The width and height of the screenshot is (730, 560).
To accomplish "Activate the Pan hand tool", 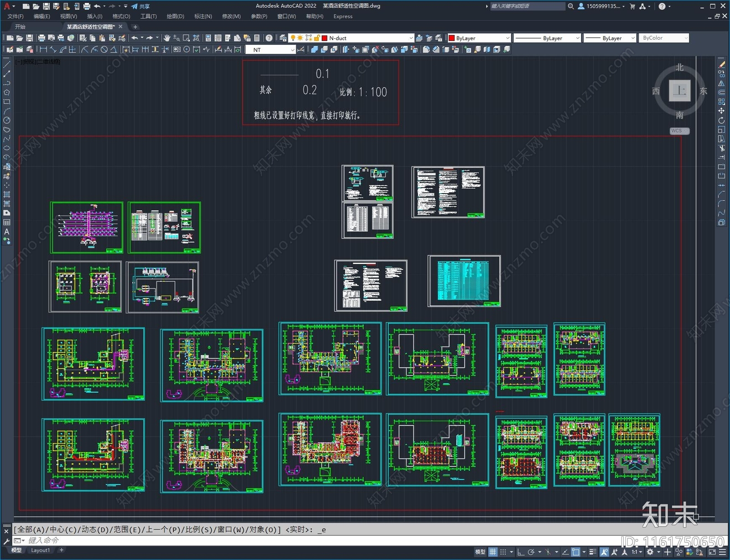I will coord(167,38).
